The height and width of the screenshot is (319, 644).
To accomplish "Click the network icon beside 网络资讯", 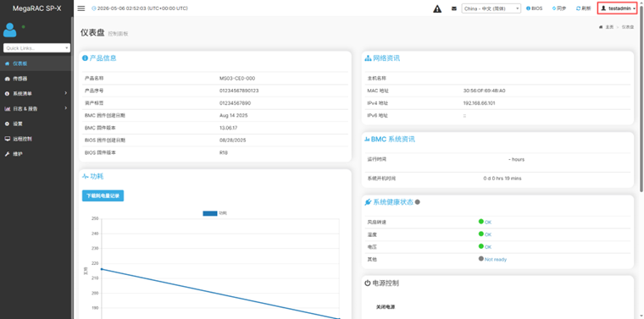I will pyautogui.click(x=368, y=58).
